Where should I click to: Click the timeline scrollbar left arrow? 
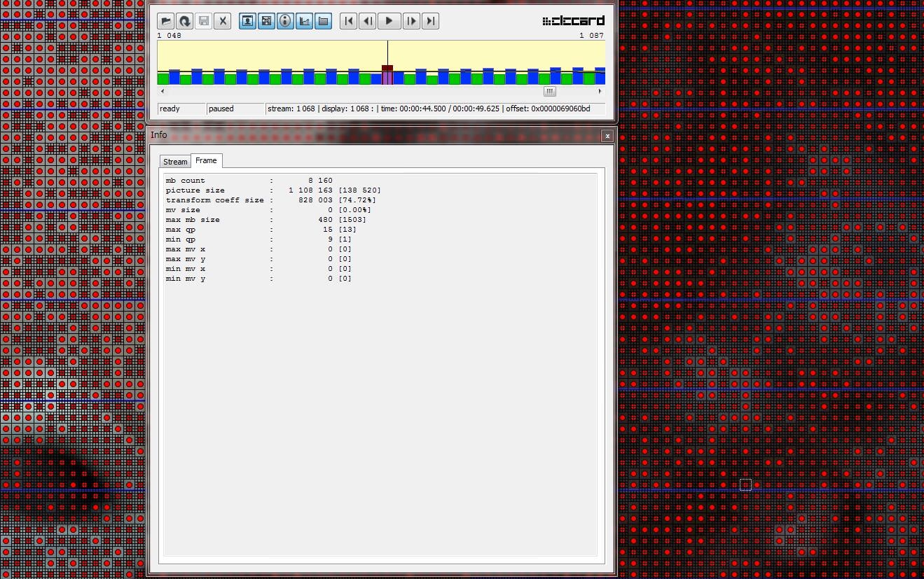coord(163,91)
